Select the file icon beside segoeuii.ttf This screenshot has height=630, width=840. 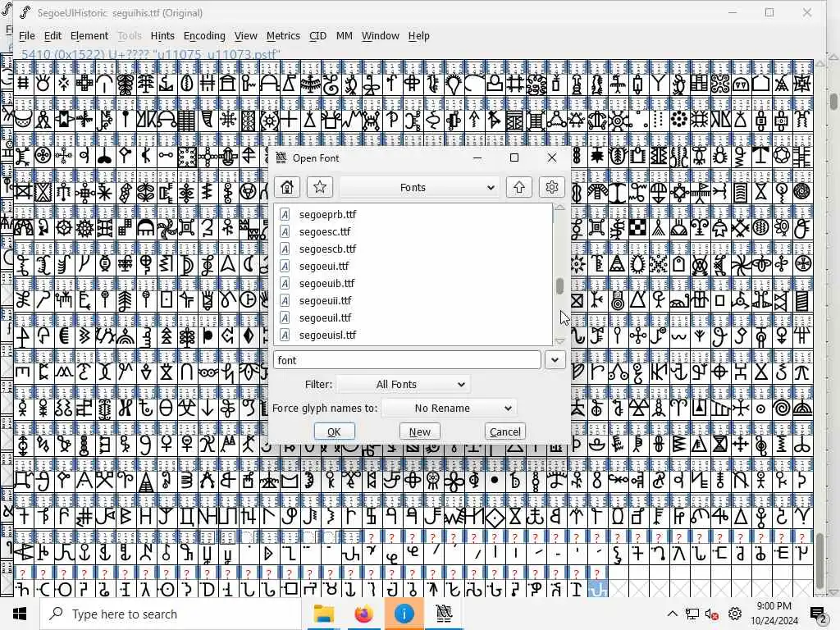285,300
